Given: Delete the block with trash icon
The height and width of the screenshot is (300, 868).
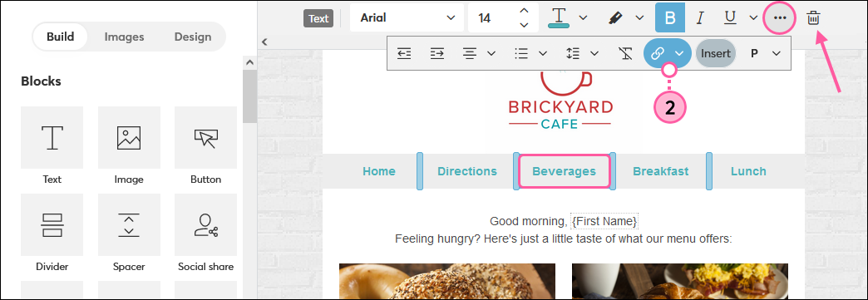Looking at the screenshot, I should [813, 17].
